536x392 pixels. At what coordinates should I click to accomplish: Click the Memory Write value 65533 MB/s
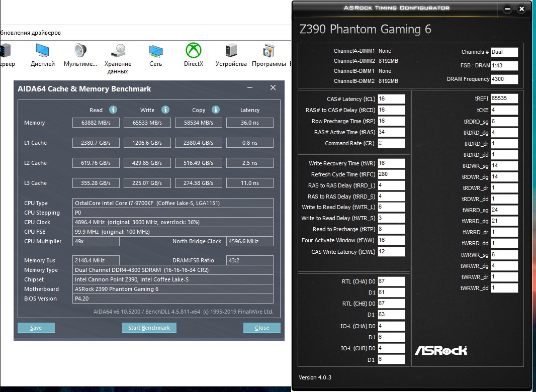click(x=147, y=123)
